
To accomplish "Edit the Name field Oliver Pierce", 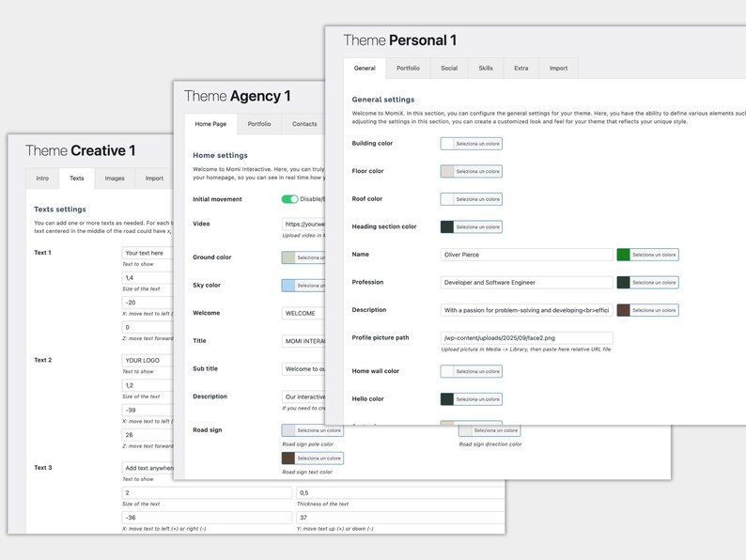I will 527,255.
